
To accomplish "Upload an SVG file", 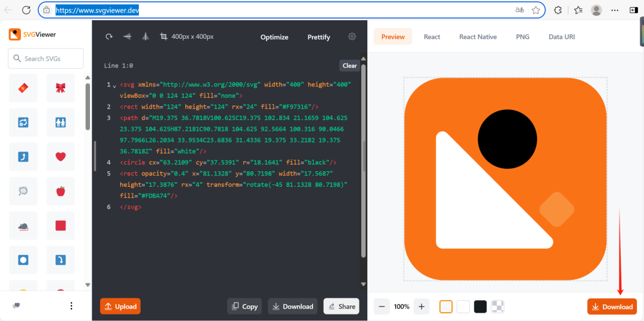I will pyautogui.click(x=120, y=306).
